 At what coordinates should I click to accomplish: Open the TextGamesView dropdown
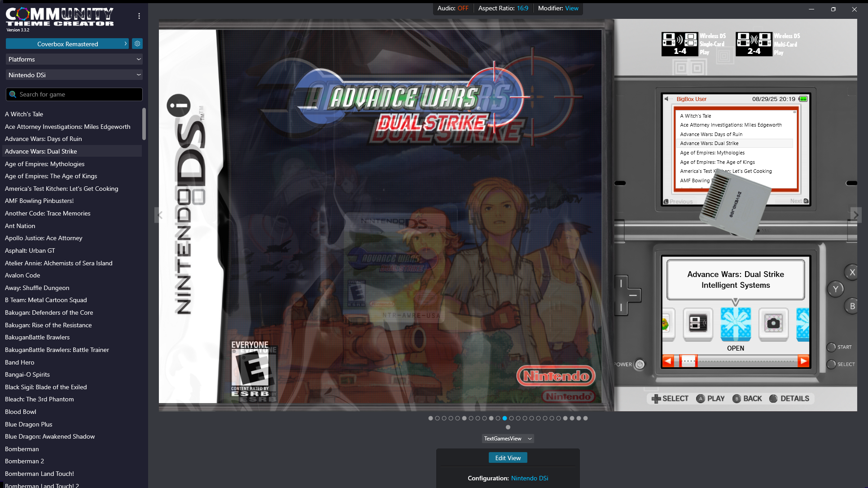(x=508, y=439)
